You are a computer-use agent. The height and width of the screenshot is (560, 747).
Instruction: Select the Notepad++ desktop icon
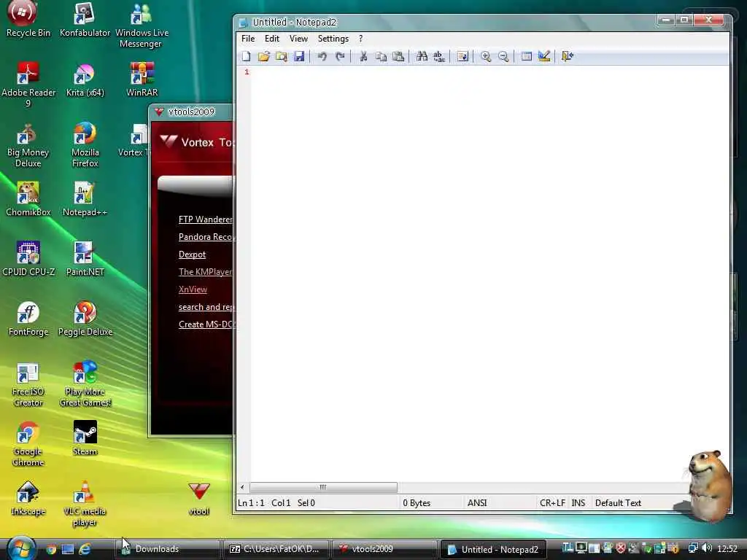point(85,199)
